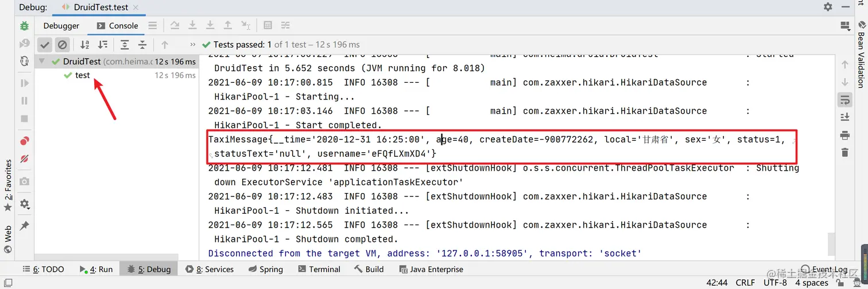Click the Clear All trash icon
Screen dimensions: 868x289
click(844, 152)
